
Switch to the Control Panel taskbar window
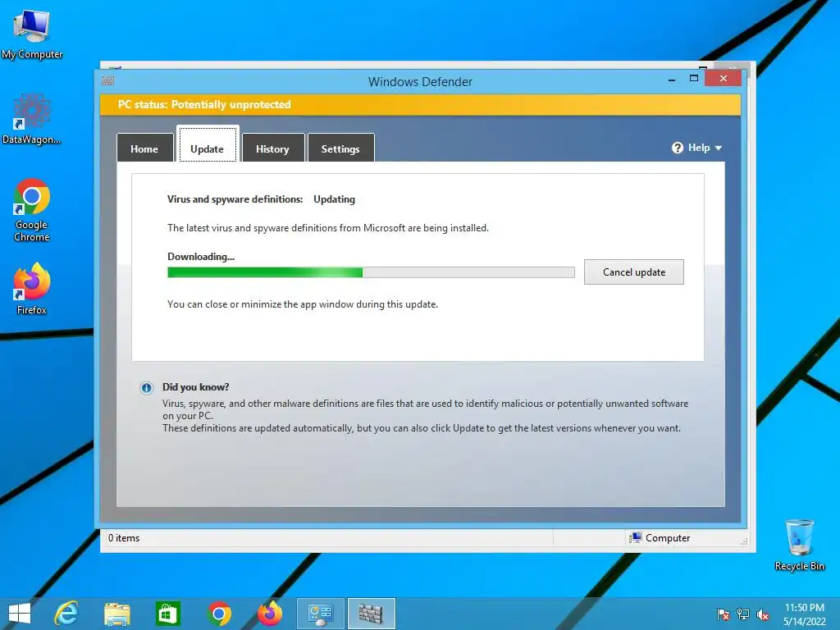click(x=321, y=614)
